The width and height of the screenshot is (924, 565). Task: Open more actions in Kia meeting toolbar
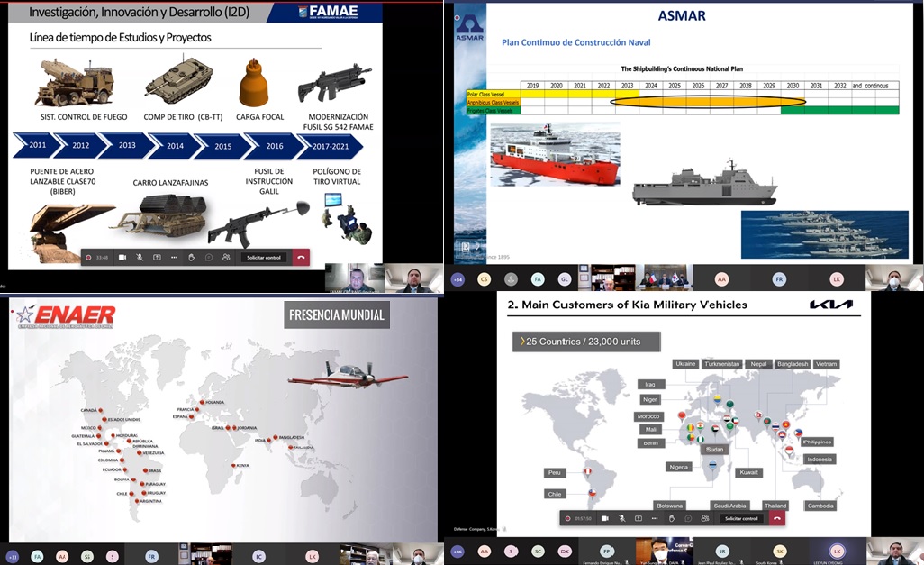click(655, 518)
